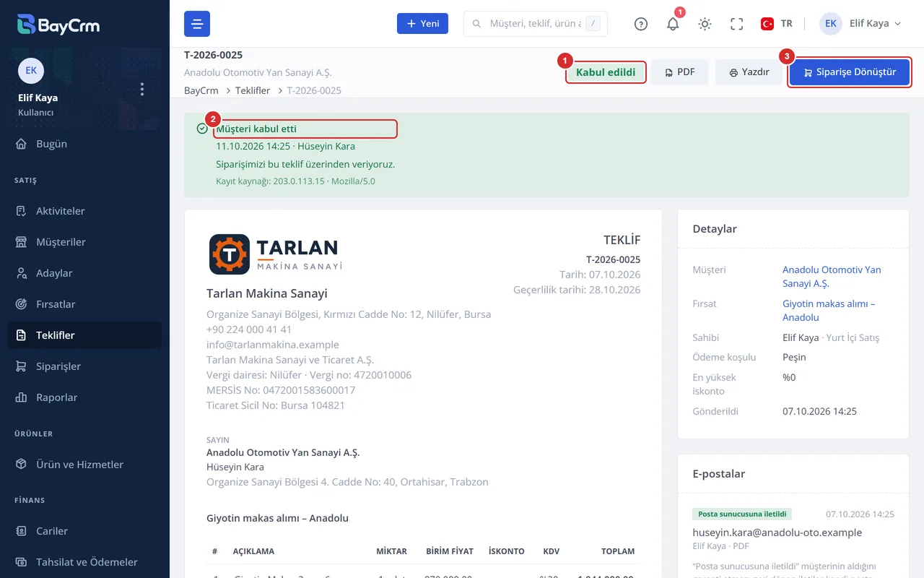Focus the search field for customers and quotes
924x578 pixels.
(x=536, y=24)
